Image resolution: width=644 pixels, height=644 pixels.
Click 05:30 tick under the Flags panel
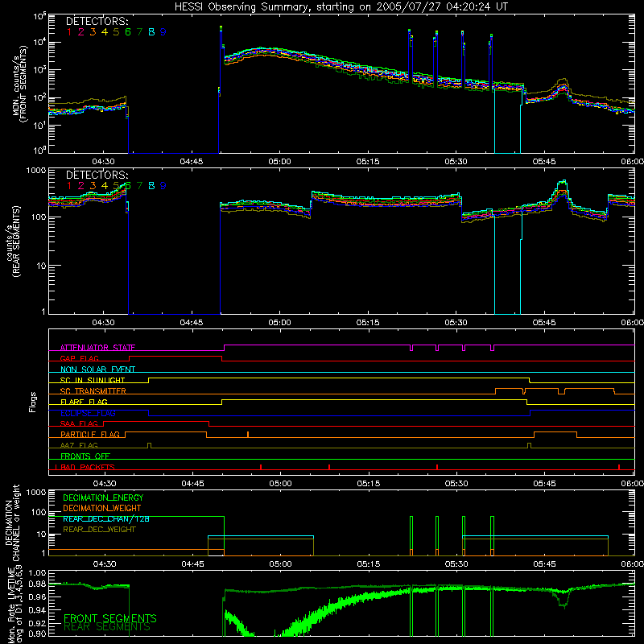point(456,484)
